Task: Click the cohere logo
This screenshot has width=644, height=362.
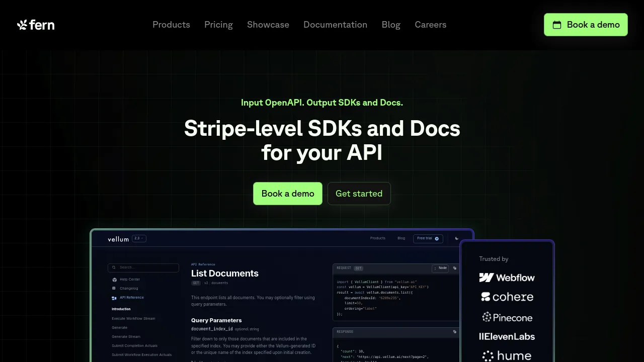Action: pos(507,297)
